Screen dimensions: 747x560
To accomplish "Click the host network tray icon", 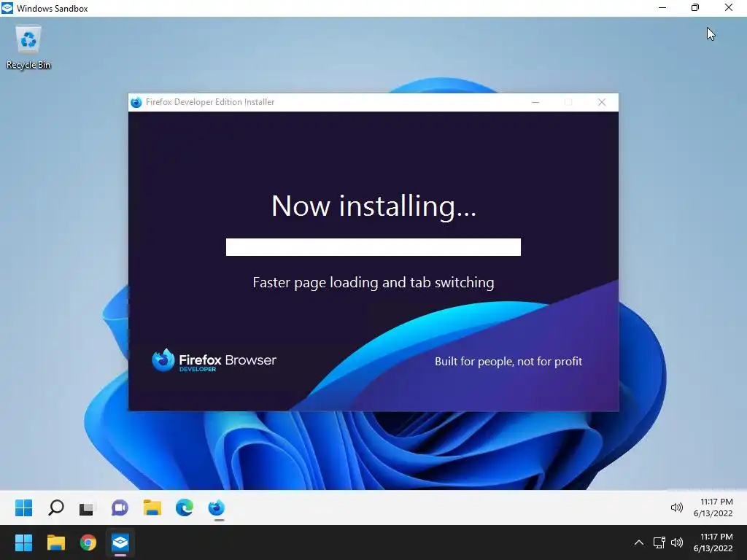I will [x=659, y=542].
